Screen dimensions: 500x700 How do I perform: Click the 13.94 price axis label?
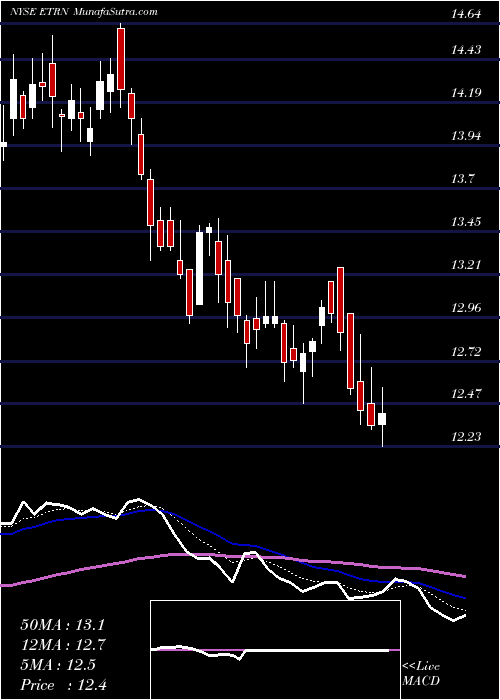(x=467, y=136)
